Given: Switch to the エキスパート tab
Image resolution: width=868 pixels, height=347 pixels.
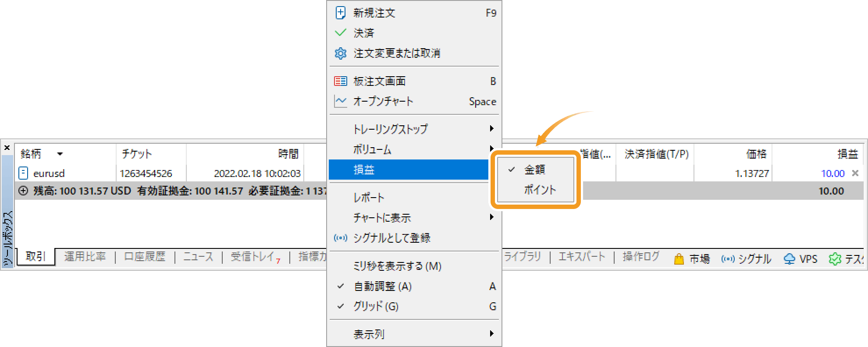Looking at the screenshot, I should (582, 257).
